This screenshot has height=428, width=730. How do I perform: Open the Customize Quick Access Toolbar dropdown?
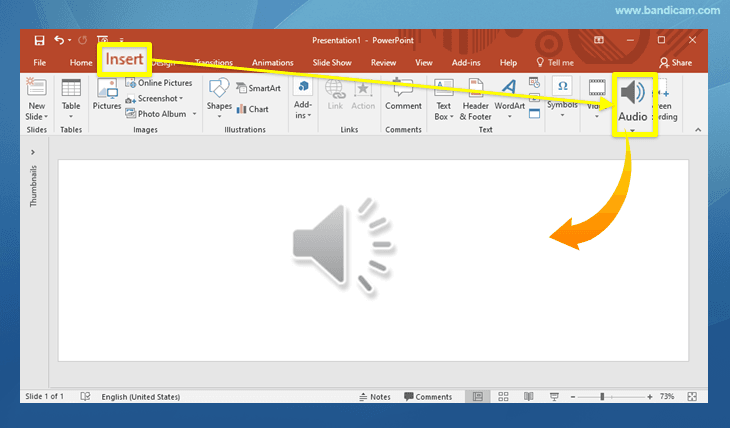pyautogui.click(x=122, y=41)
